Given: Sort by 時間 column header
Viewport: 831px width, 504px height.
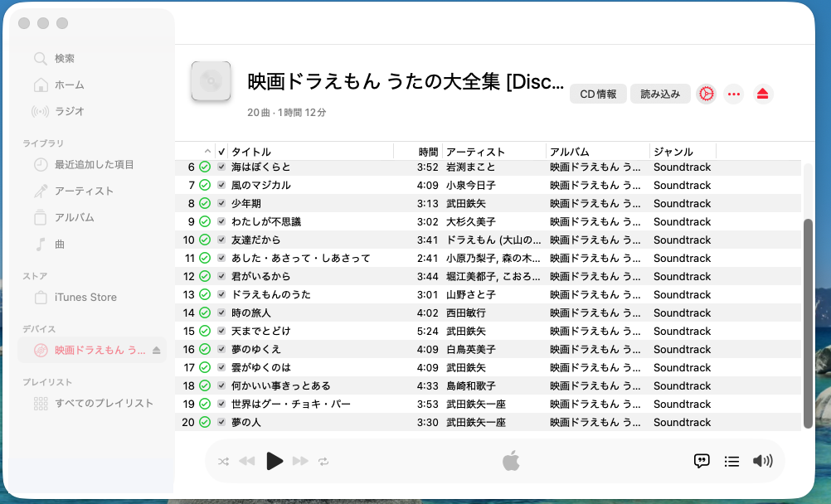Looking at the screenshot, I should coord(428,152).
